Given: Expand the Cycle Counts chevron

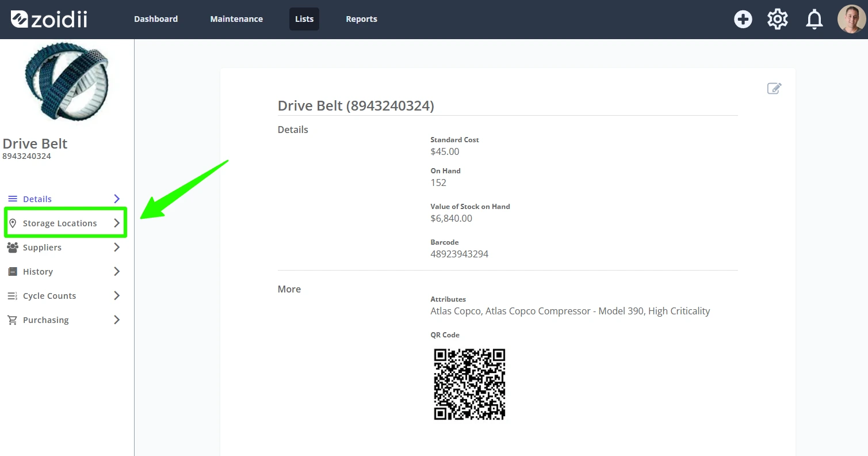Looking at the screenshot, I should click(x=117, y=296).
